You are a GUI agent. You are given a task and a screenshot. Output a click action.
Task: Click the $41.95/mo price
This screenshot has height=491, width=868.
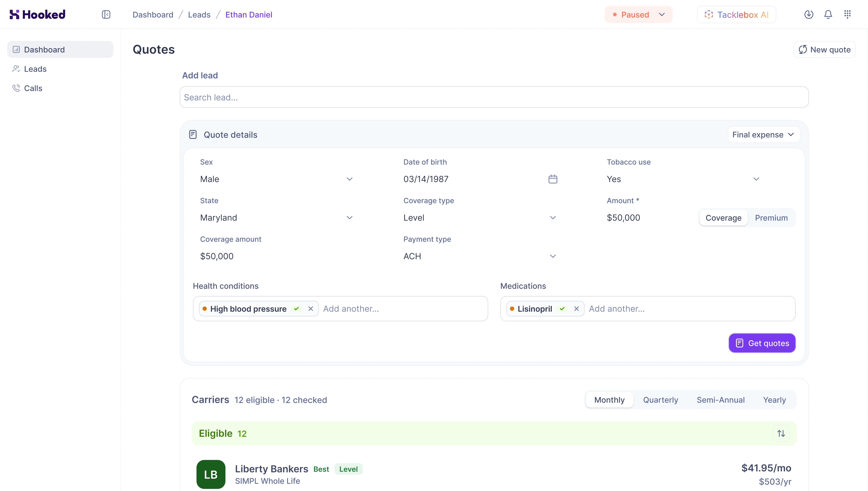click(x=766, y=468)
